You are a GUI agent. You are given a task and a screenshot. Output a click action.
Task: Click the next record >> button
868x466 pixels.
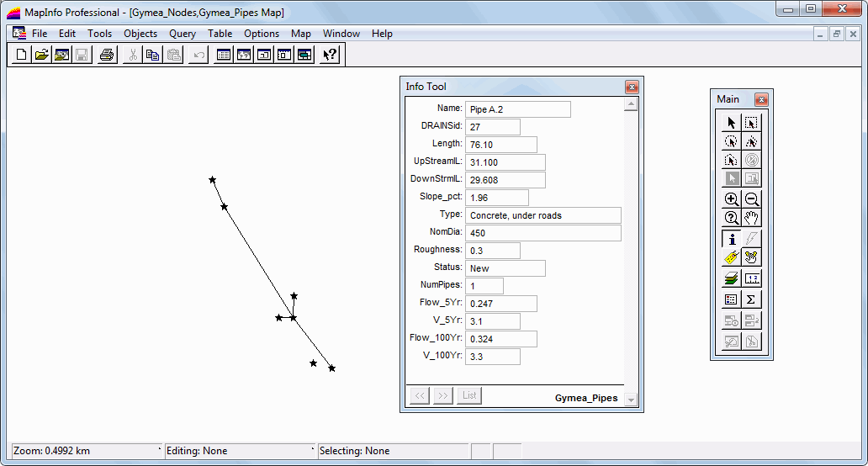[x=443, y=395]
